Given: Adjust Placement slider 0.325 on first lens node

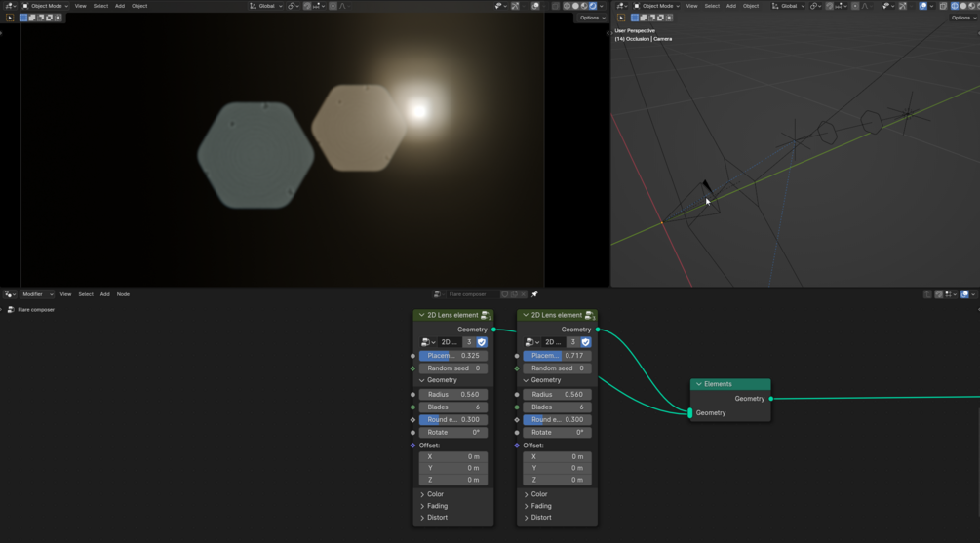Looking at the screenshot, I should point(453,356).
